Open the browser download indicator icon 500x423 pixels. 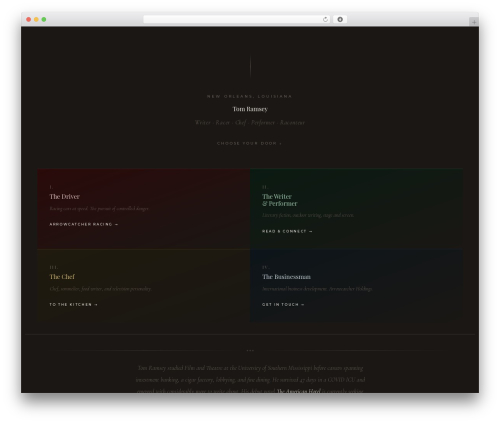(x=340, y=19)
